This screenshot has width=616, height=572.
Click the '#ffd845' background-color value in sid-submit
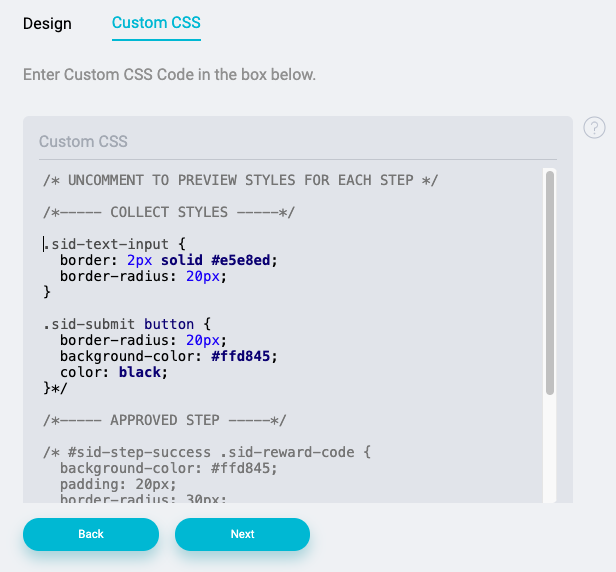tap(240, 356)
